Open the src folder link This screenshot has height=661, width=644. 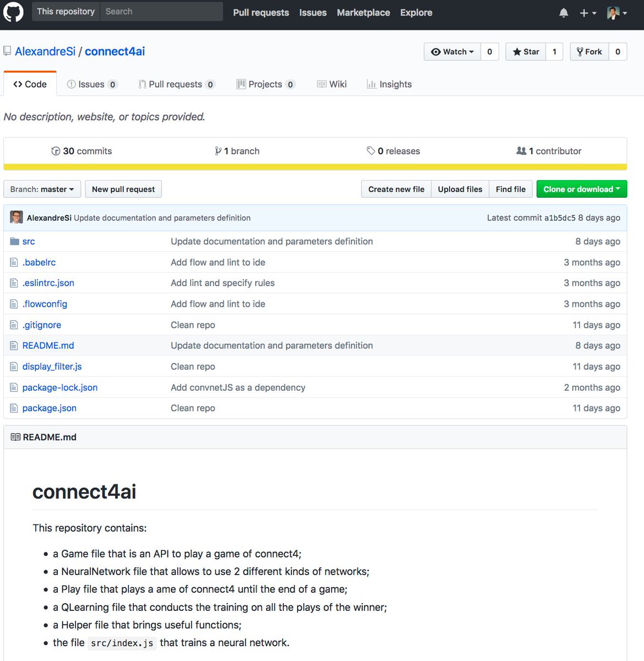pyautogui.click(x=29, y=241)
